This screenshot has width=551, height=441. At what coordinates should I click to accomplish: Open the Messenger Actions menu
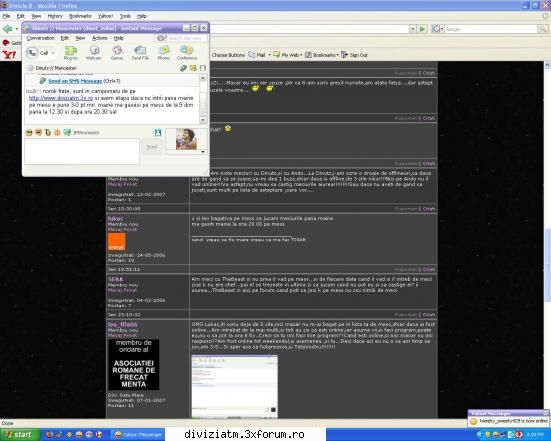[x=99, y=38]
